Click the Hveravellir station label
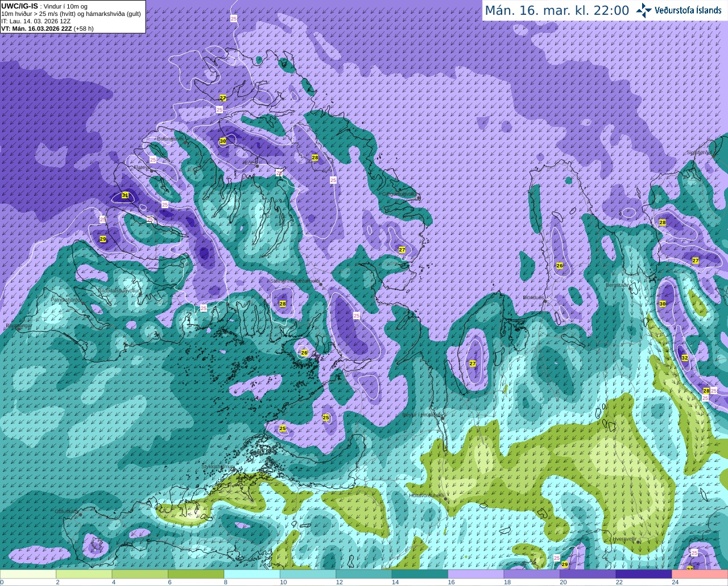728x586 pixels. tap(624, 539)
